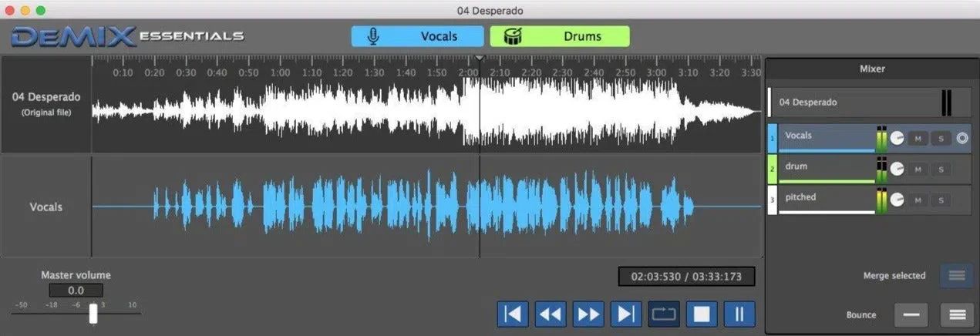980x336 pixels.
Task: Mute the Vocals track in mixer
Action: (918, 139)
